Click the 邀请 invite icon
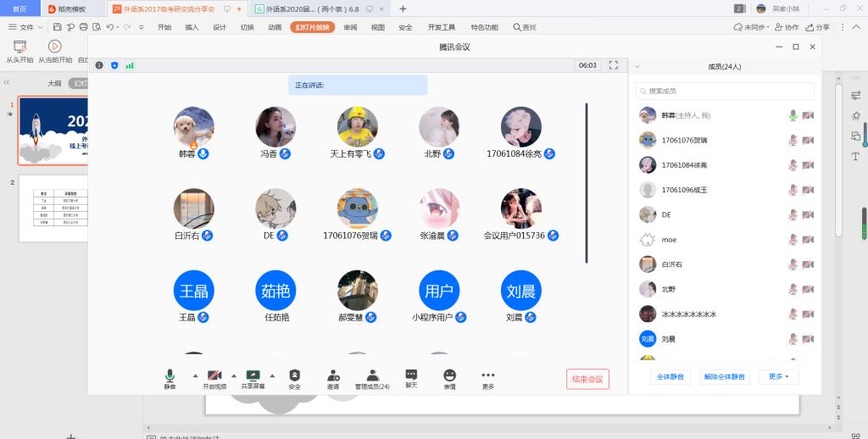 tap(333, 375)
